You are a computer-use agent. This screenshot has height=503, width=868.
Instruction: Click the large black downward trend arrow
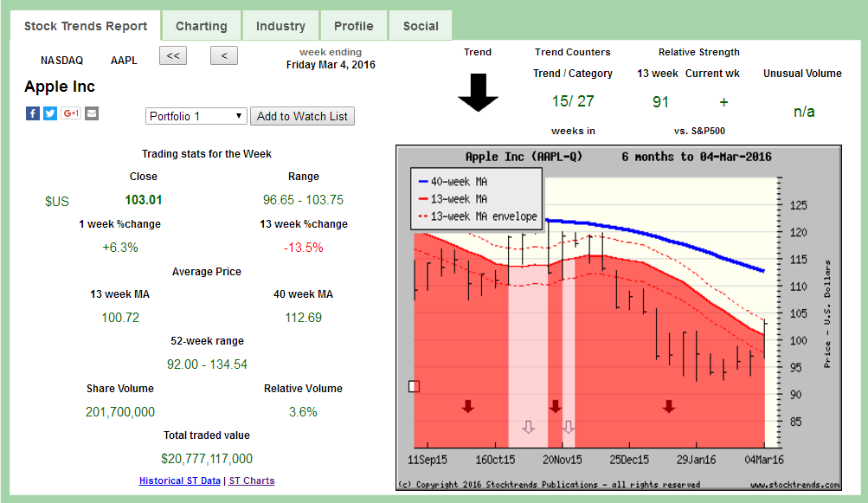[x=479, y=93]
